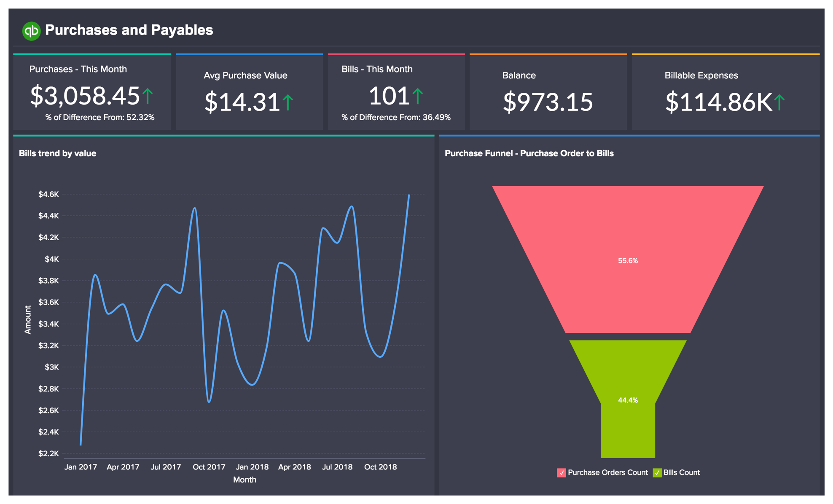Select the Balance $973.15 value

point(548,102)
